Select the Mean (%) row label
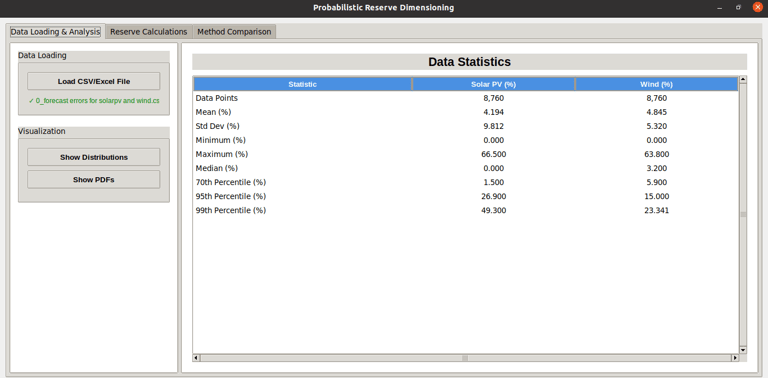This screenshot has width=768, height=378. [x=213, y=112]
